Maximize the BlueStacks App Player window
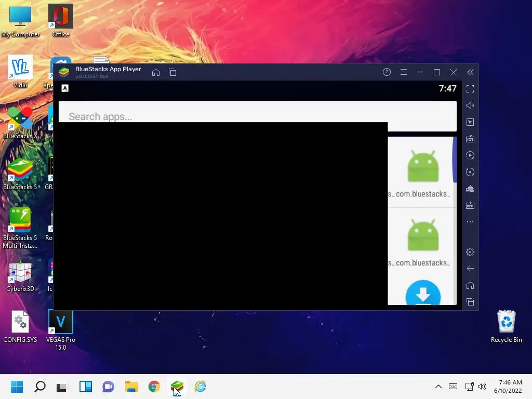 pyautogui.click(x=436, y=72)
